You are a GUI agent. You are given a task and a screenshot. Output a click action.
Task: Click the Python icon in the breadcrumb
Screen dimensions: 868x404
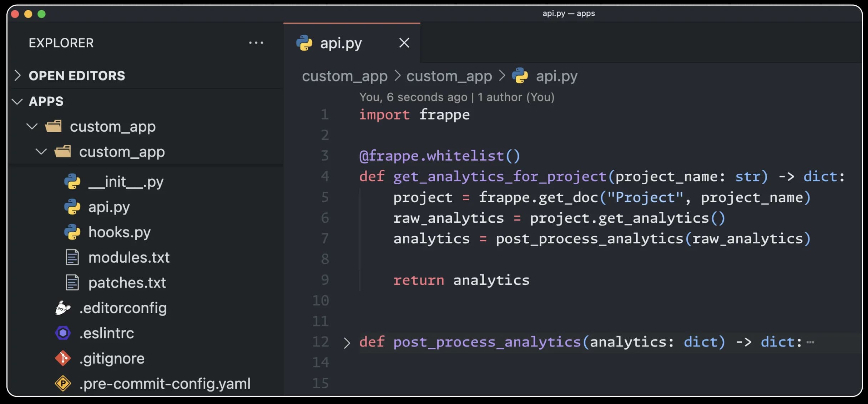520,76
